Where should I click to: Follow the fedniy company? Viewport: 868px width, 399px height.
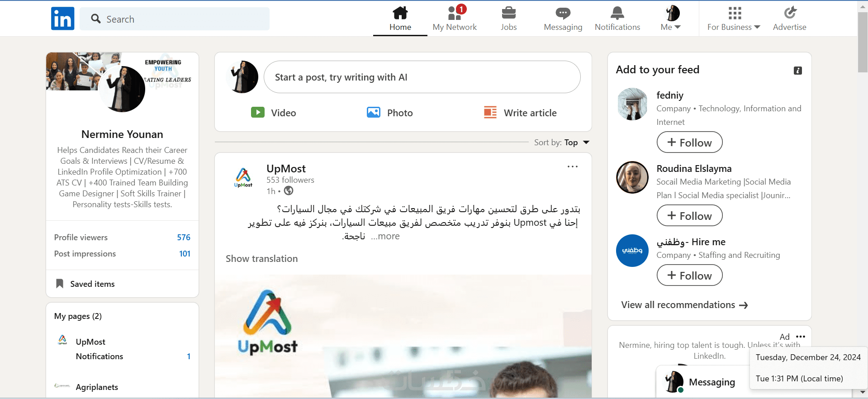[x=689, y=142]
